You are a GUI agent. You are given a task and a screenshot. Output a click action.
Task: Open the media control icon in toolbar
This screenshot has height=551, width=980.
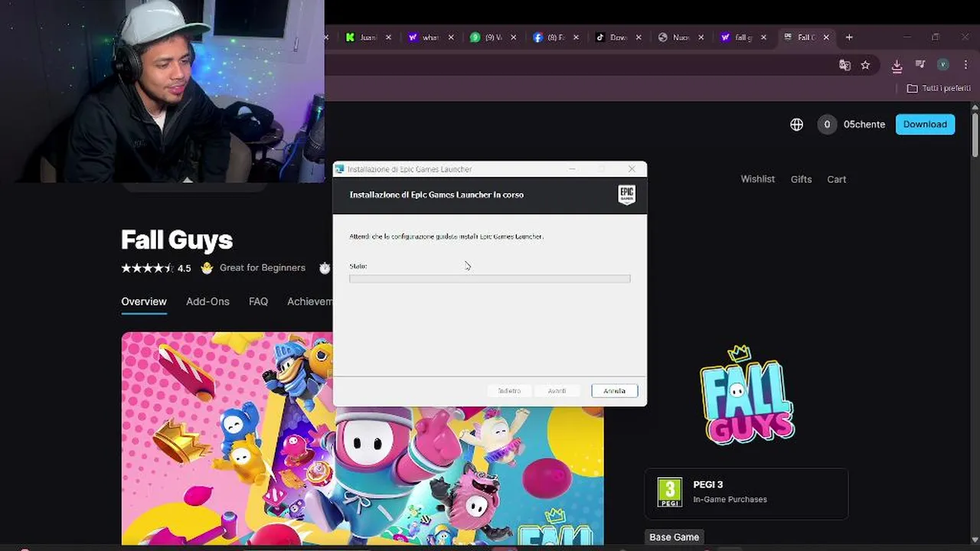[x=920, y=65]
